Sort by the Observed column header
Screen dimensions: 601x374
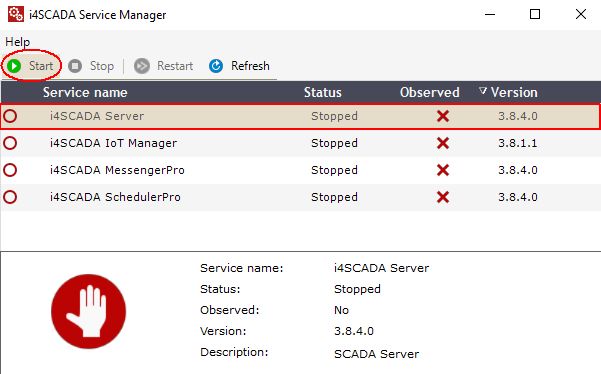(430, 92)
